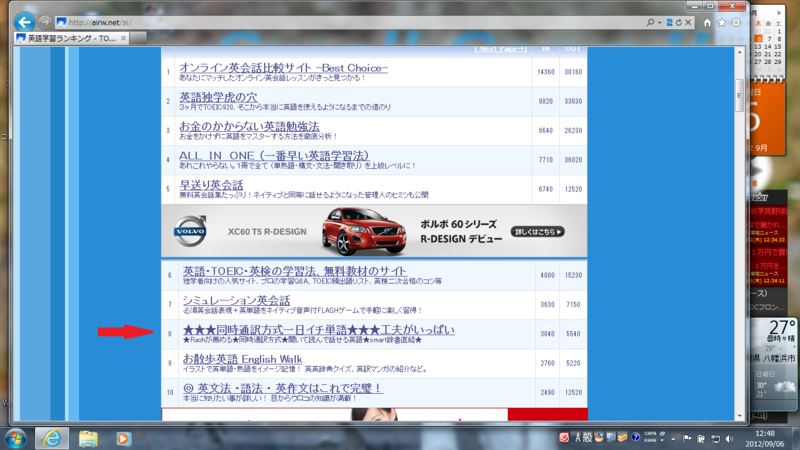The image size is (800, 450).
Task: Select the 英語学習ランキング browser tab
Action: pyautogui.click(x=71, y=38)
